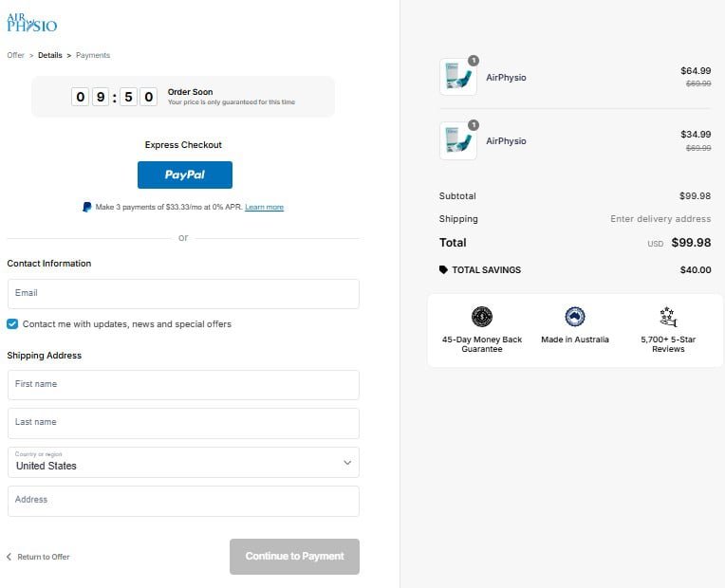The height and width of the screenshot is (588, 725).
Task: Pay with the PayPal express button
Action: click(185, 175)
